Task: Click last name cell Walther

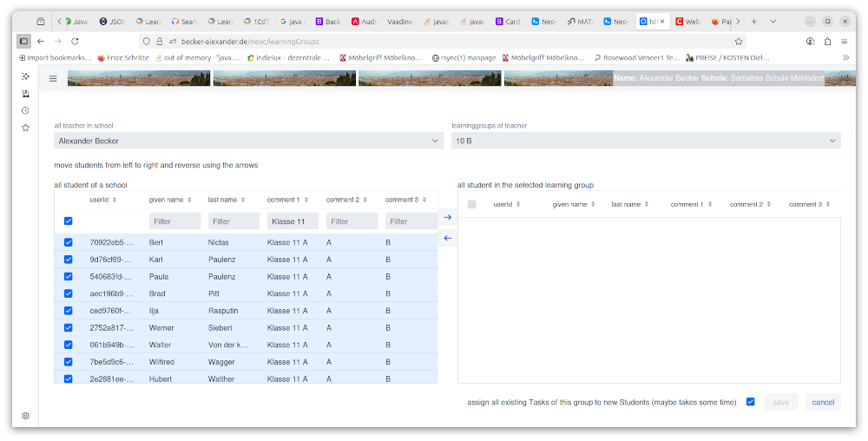Action: tap(221, 379)
